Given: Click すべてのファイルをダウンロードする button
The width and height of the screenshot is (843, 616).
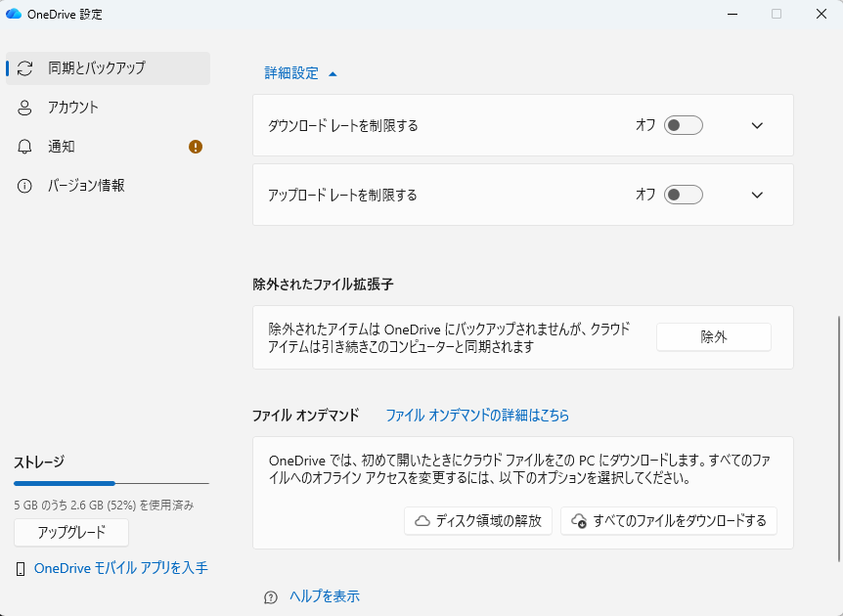Looking at the screenshot, I should coord(669,521).
